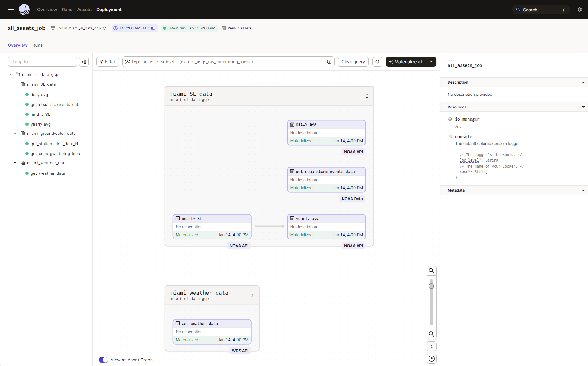
Task: Select get_noaa_st...events_data in the tree
Action: [56, 105]
